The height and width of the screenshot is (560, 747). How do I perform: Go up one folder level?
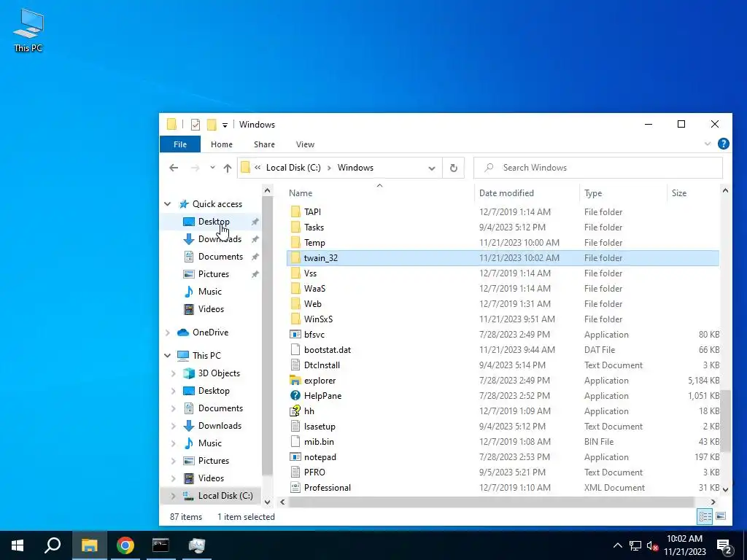click(228, 168)
